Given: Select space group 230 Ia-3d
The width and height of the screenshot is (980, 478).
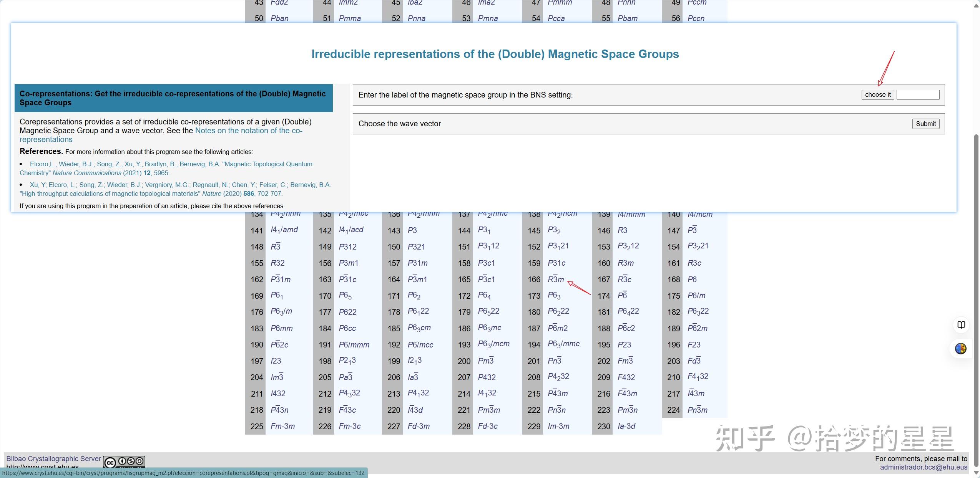Looking at the screenshot, I should 626,426.
